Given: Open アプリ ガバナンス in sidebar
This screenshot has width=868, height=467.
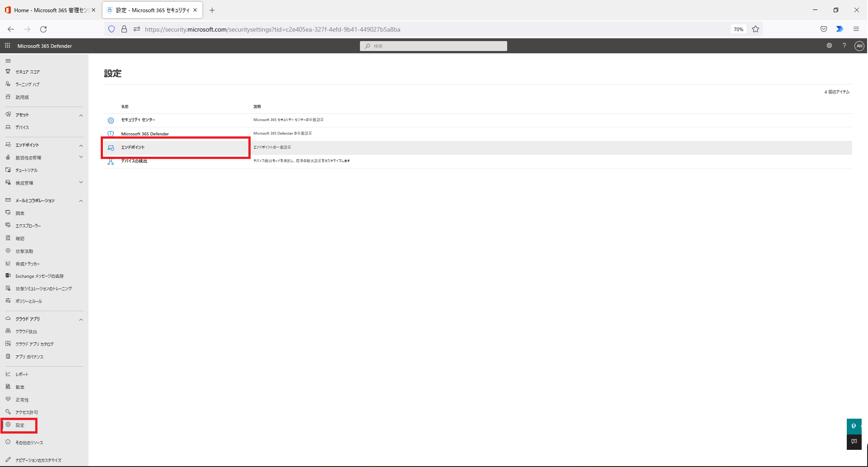Looking at the screenshot, I should [x=29, y=357].
